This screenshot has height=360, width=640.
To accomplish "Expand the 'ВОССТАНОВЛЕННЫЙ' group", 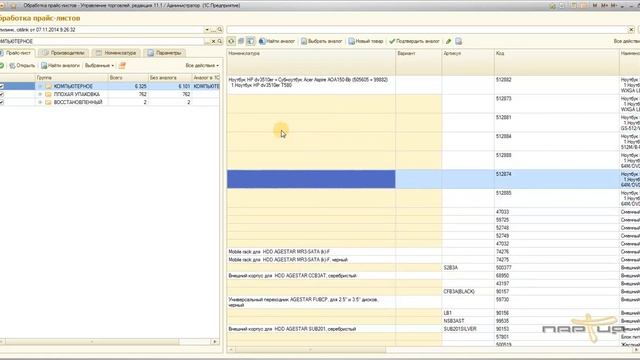I will point(40,102).
